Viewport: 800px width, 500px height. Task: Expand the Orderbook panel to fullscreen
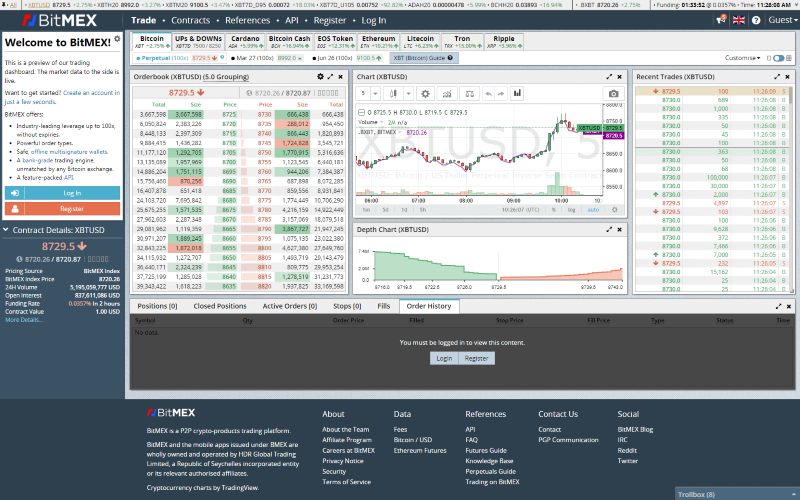click(x=330, y=77)
